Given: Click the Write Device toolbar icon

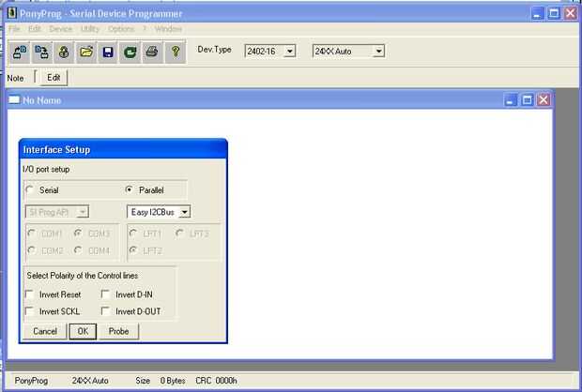Looking at the screenshot, I should click(41, 52).
